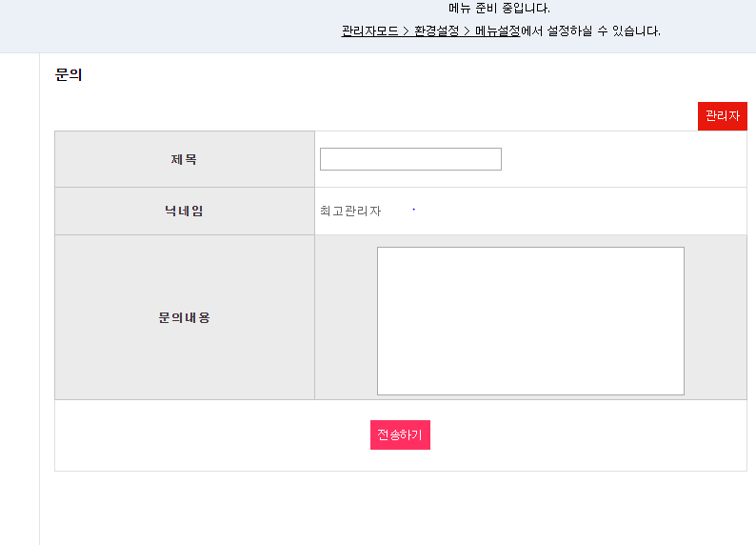
Task: Open the 메뉴설정 underlined link
Action: pos(498,31)
